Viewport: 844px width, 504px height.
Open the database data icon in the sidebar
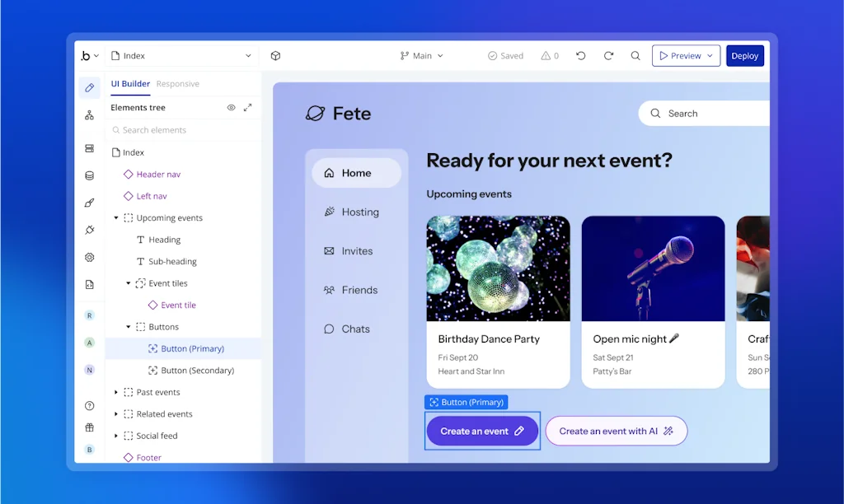[89, 175]
